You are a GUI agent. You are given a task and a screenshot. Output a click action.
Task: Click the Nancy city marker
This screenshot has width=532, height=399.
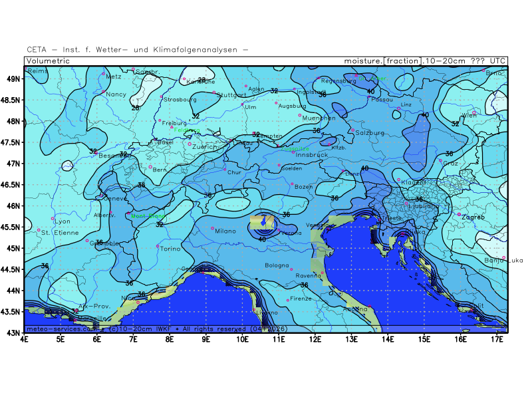pos(104,92)
